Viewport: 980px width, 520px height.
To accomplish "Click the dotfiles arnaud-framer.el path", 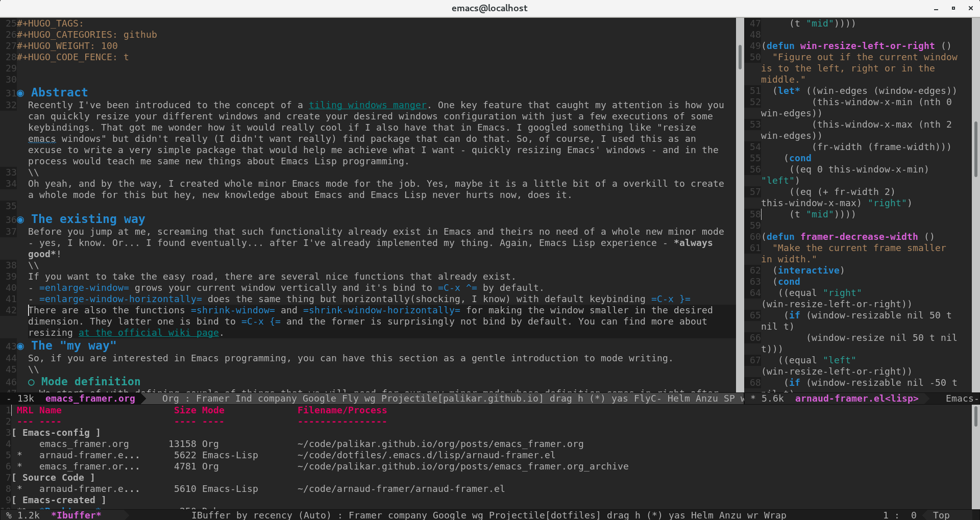I will tap(426, 455).
